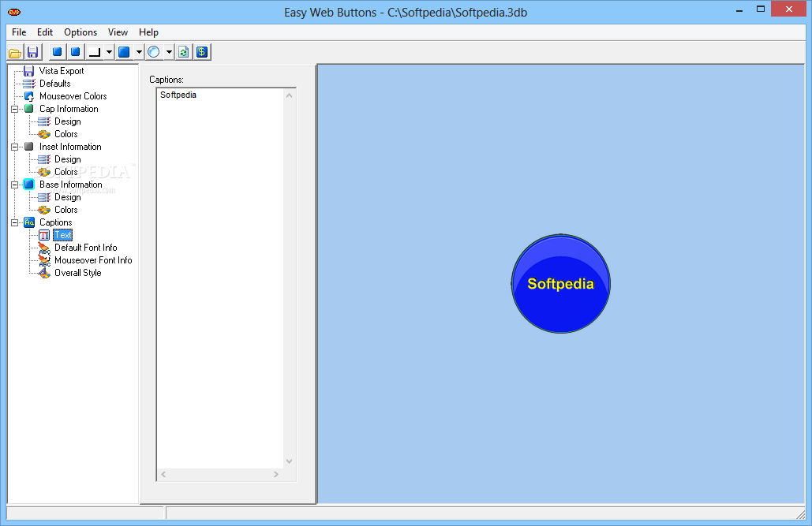The width and height of the screenshot is (812, 526).
Task: Open Colors under Inset Information
Action: (66, 172)
